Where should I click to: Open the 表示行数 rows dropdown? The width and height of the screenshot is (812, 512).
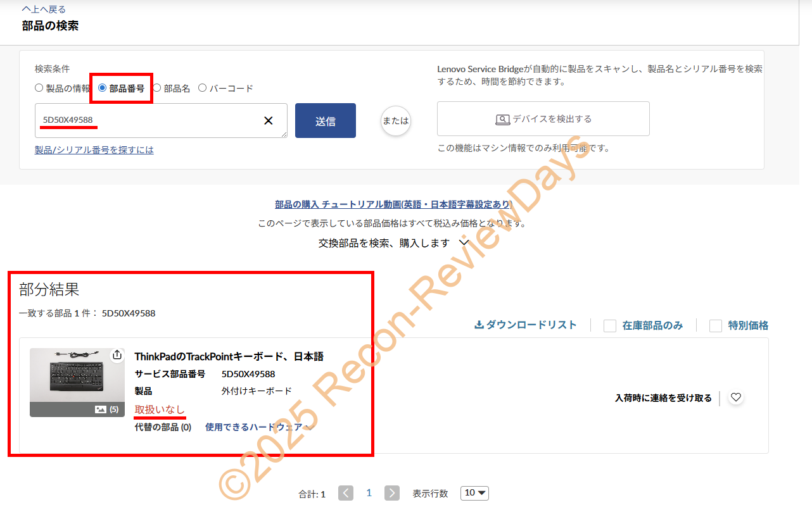(474, 493)
